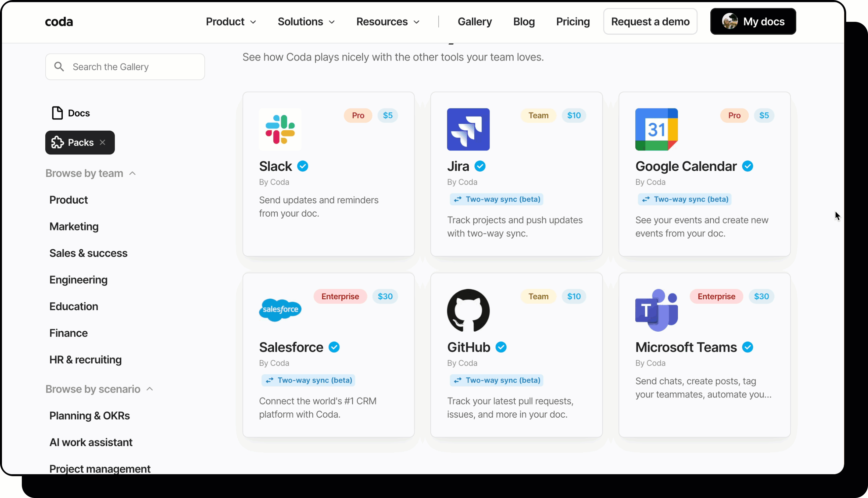Select the Microsoft Teams pack icon
Screen dimensions: 868x498
tap(656, 310)
